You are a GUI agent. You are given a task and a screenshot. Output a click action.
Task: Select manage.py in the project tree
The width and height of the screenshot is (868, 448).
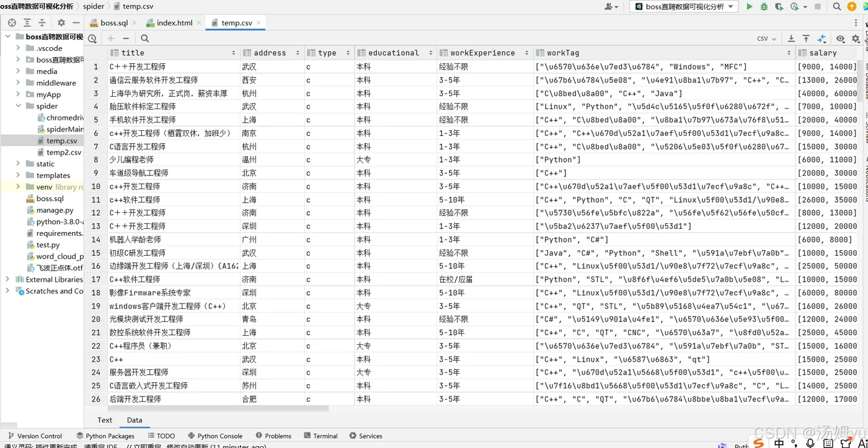tap(55, 210)
